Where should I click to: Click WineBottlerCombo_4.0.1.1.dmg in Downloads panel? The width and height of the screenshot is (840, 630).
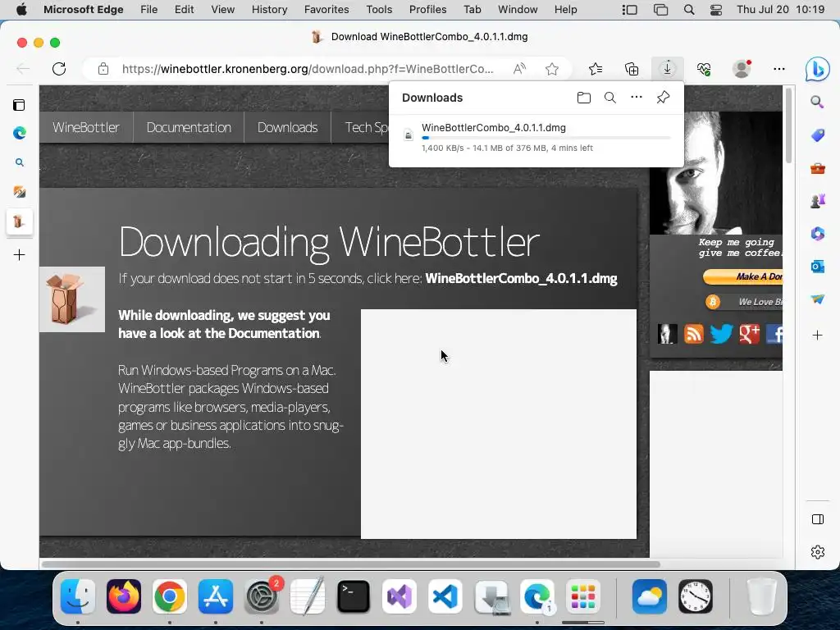pyautogui.click(x=493, y=127)
